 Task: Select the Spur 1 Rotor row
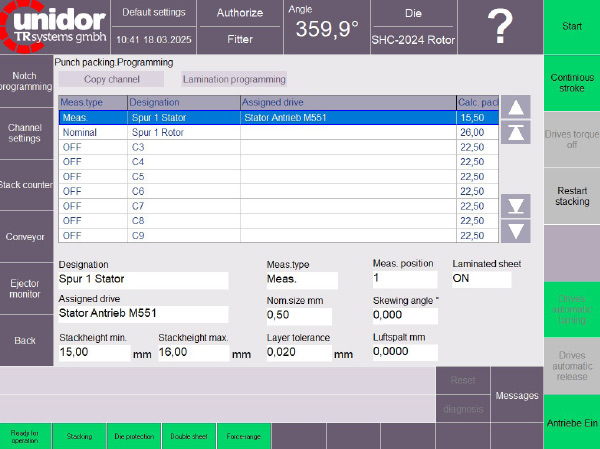(279, 132)
